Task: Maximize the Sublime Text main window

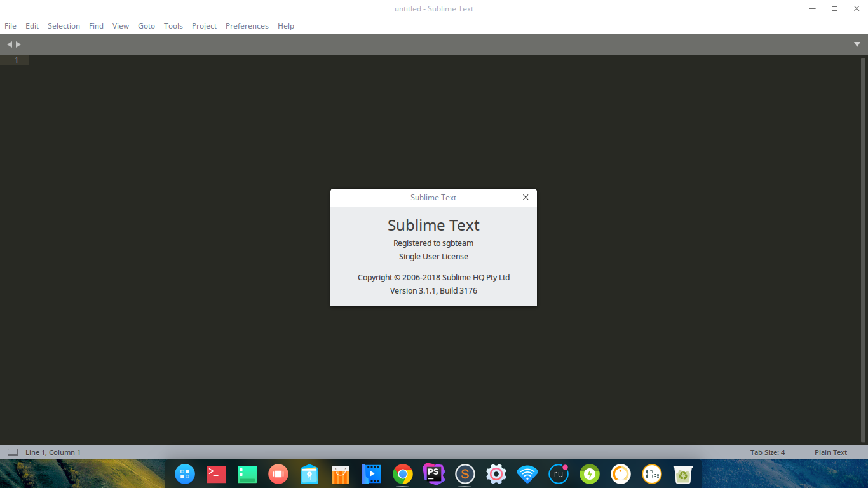Action: point(834,9)
